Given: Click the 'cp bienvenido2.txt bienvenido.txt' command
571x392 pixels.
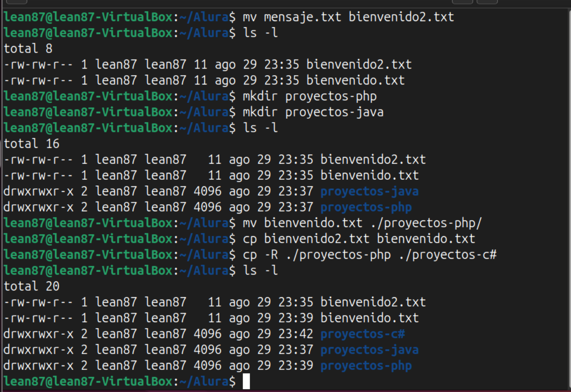Looking at the screenshot, I should 359,239.
